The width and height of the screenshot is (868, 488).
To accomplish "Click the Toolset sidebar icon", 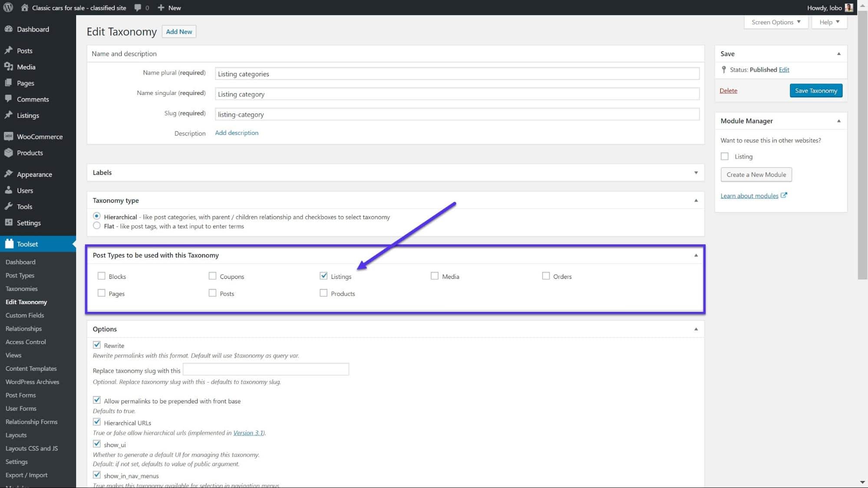I will 10,244.
